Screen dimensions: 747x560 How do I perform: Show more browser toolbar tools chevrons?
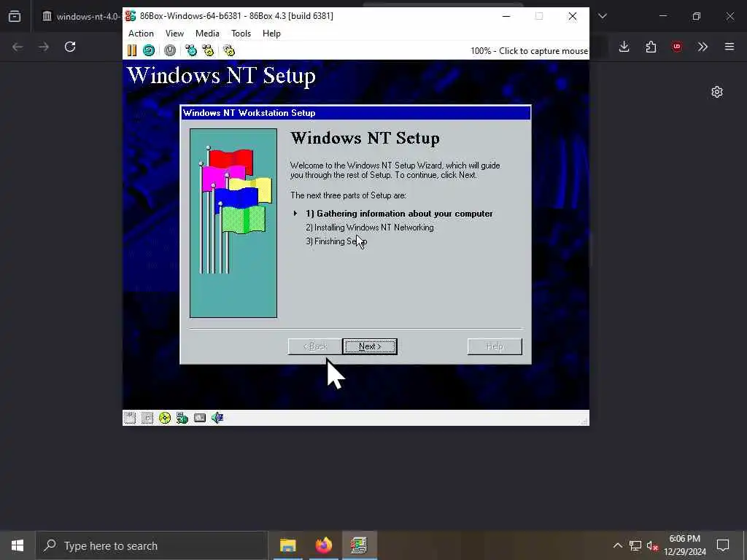(x=703, y=47)
